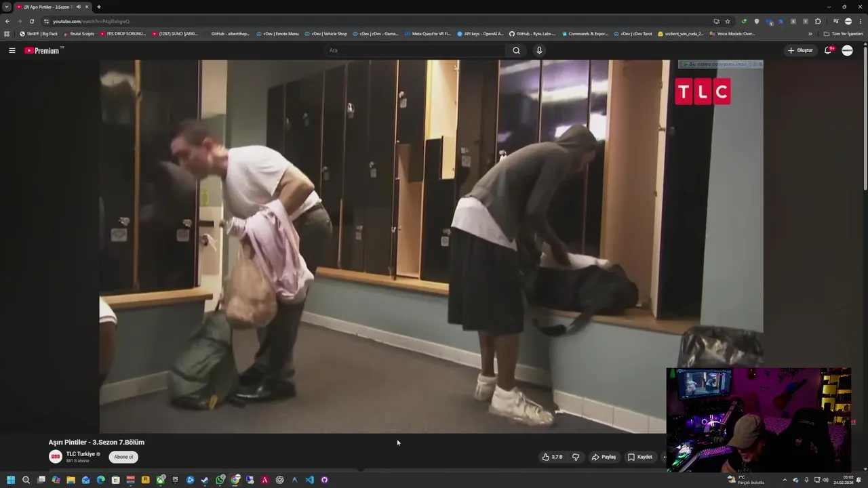The image size is (868, 488).
Task: Switch to the Aşırı Pintiler tab
Action: (x=53, y=7)
